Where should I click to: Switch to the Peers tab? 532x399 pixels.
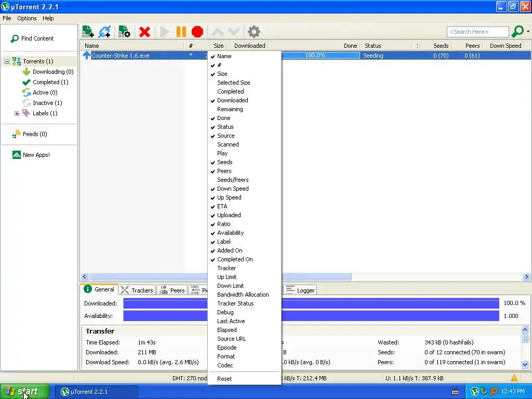click(x=172, y=290)
